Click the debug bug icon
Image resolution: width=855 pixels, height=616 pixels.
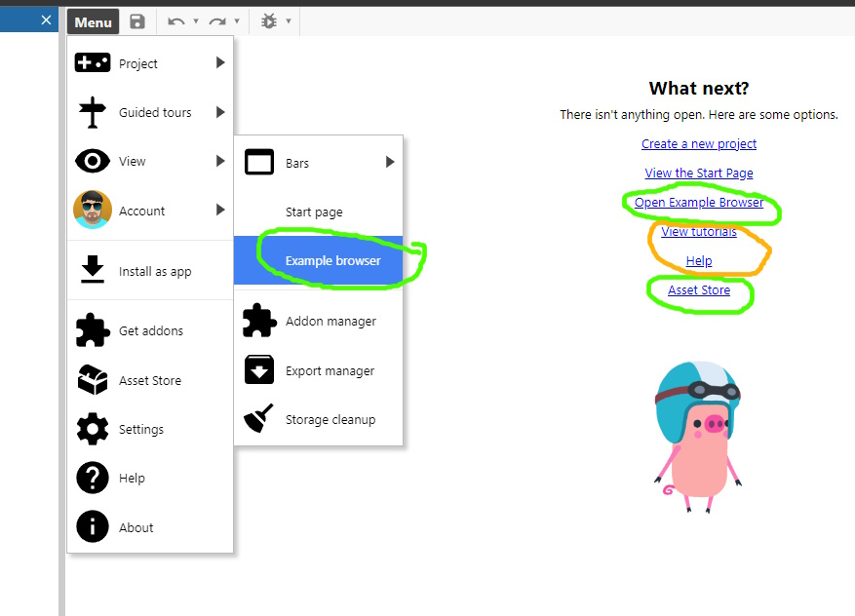point(269,21)
